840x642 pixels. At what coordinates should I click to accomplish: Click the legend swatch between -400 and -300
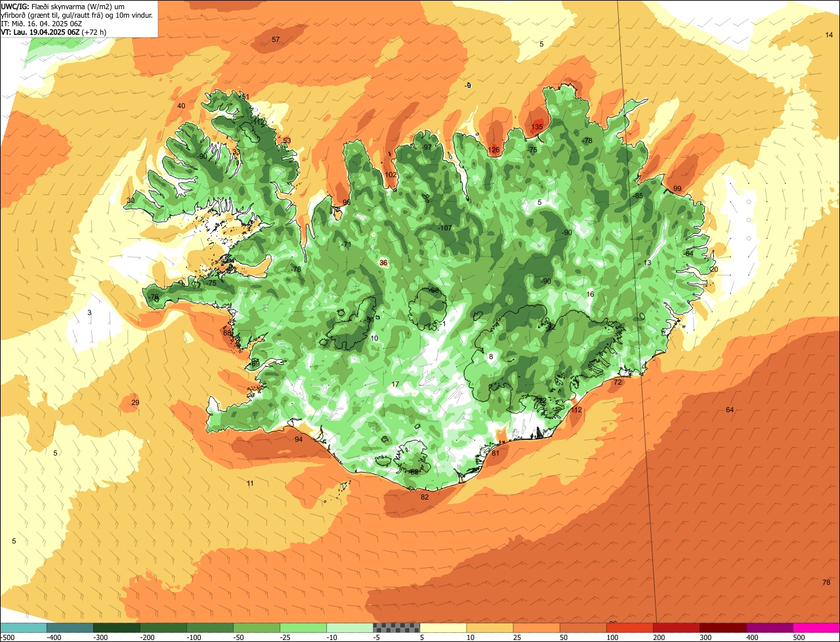point(70,628)
